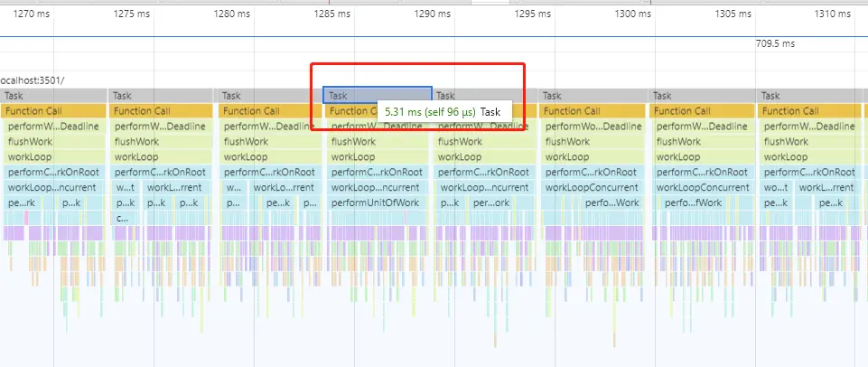Click the performUnitOfWork flame bar

tap(378, 202)
